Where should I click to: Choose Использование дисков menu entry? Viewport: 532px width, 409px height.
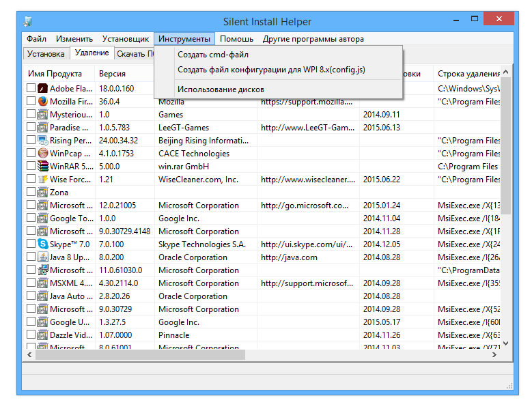[x=278, y=89]
